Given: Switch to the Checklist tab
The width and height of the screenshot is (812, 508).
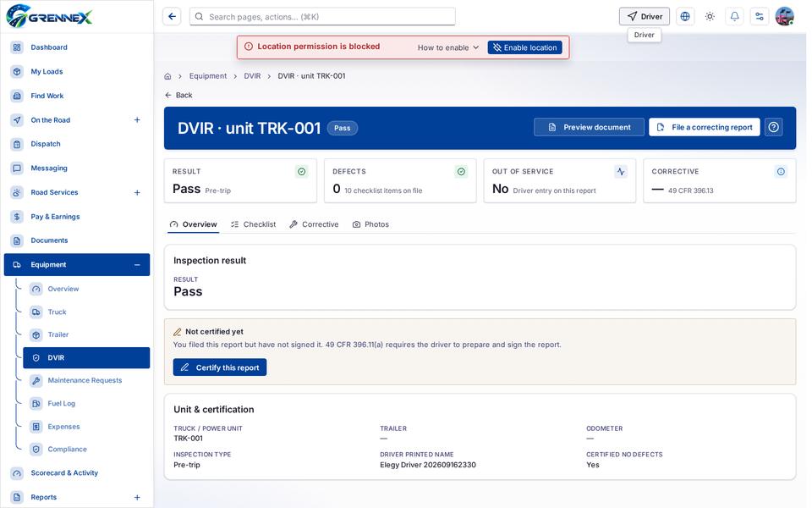Looking at the screenshot, I should (253, 224).
